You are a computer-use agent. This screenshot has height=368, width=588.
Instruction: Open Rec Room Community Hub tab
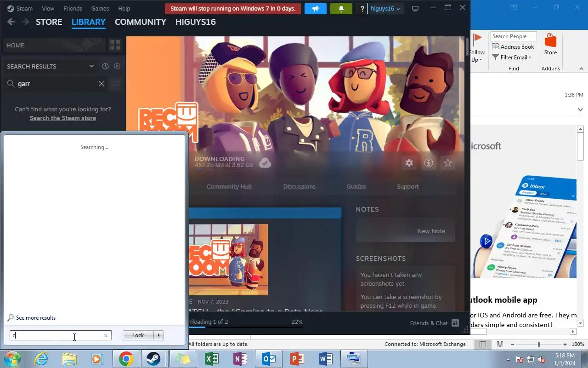click(x=229, y=186)
